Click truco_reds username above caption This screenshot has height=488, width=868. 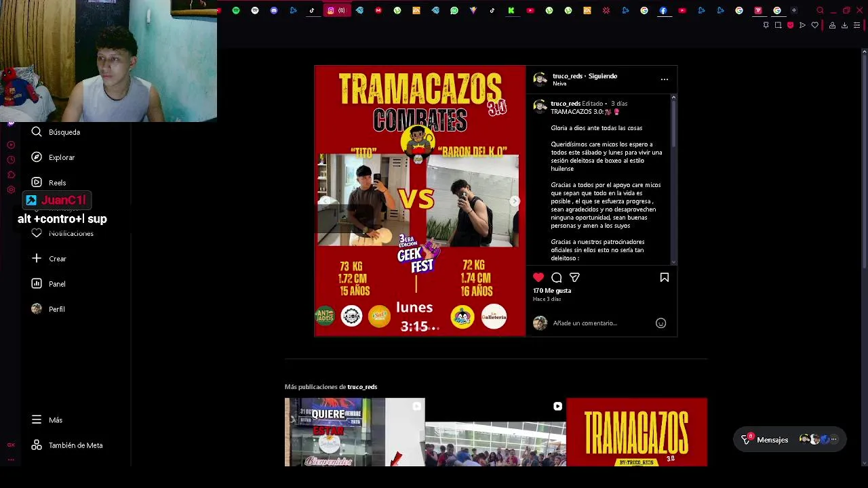point(566,104)
